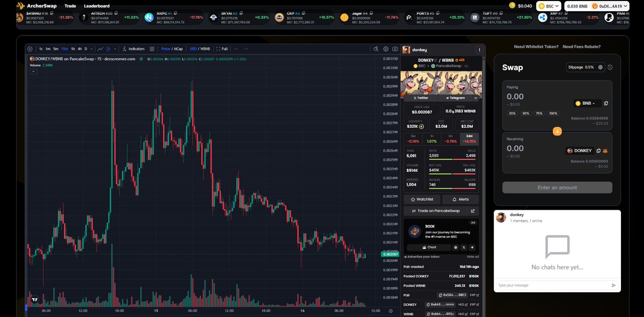This screenshot has width=644, height=317.
Task: Open the donkey Telegram link
Action: pyautogui.click(x=455, y=98)
